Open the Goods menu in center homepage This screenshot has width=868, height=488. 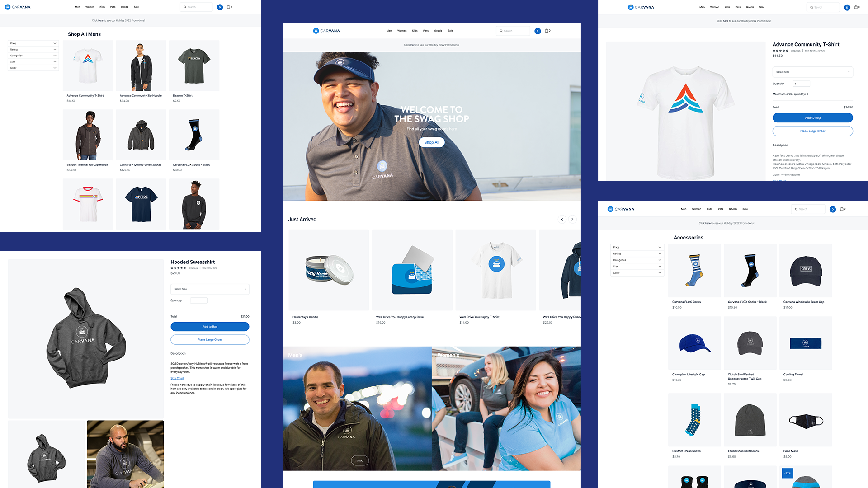pos(438,31)
